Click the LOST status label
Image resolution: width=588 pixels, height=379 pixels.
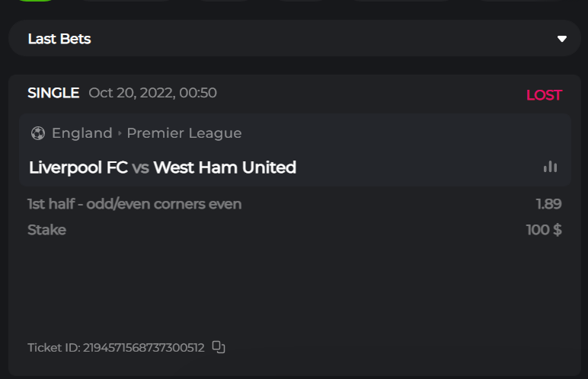[544, 95]
